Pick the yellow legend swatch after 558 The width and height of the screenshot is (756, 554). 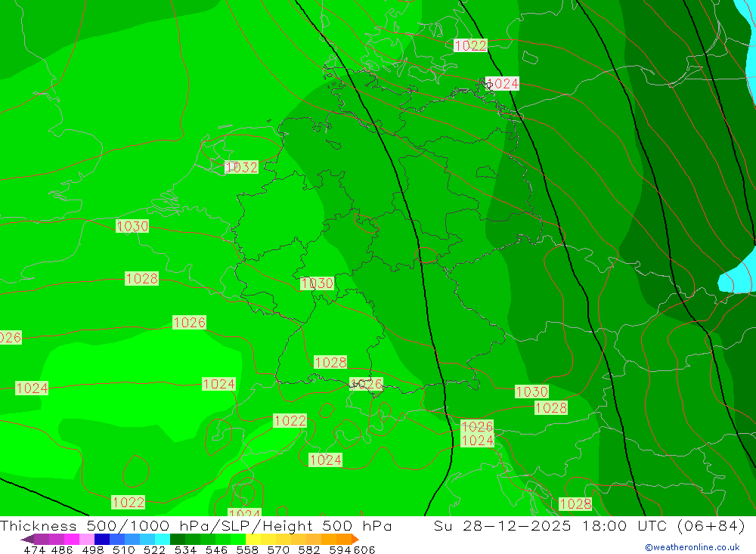[x=253, y=539]
